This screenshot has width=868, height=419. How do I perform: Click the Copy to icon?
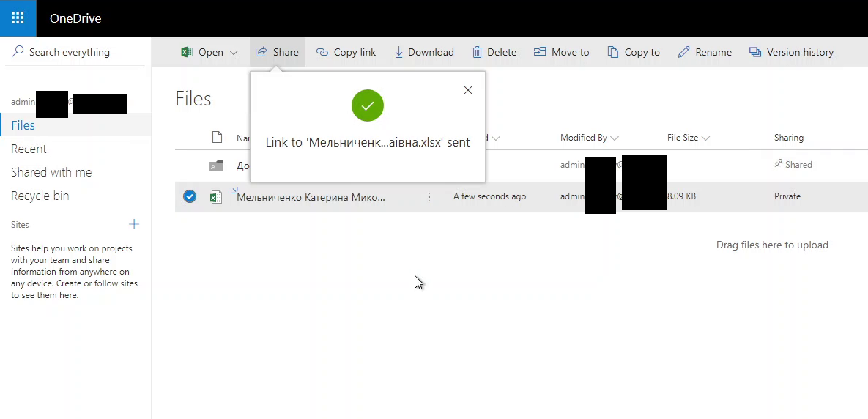click(x=613, y=52)
